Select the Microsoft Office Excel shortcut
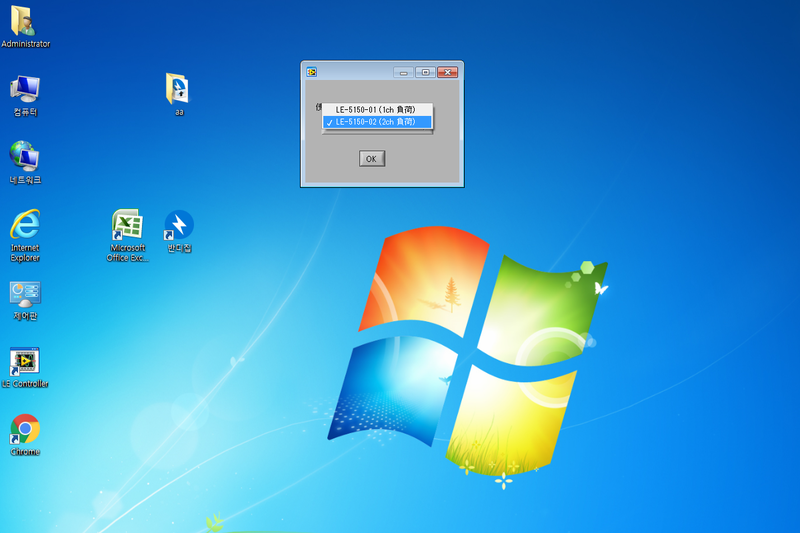 point(127,226)
